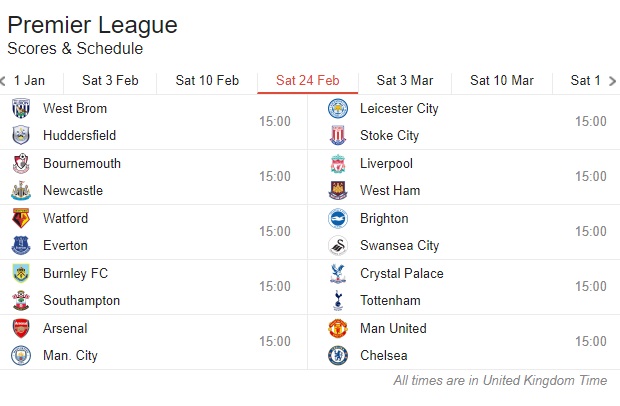Switch to the Sat 10 Feb tab
This screenshot has height=406, width=620.
[207, 81]
